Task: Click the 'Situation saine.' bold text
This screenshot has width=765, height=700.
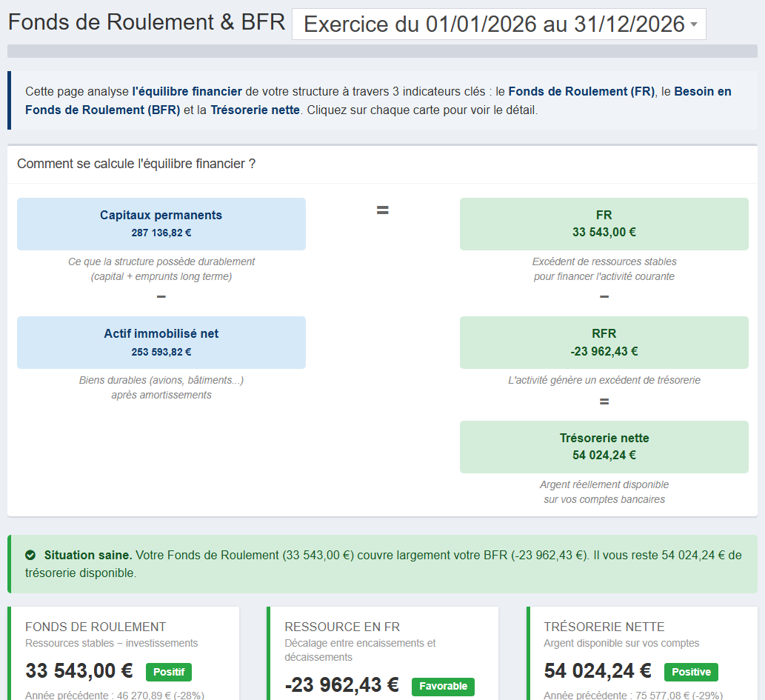Action: (x=88, y=555)
